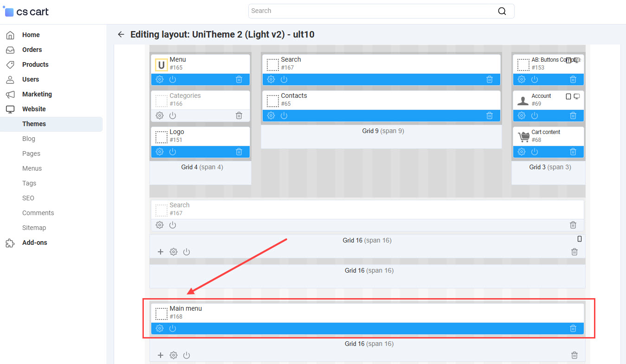Delete the greyed-out full-width Search #167 block
Image resolution: width=626 pixels, height=364 pixels.
pyautogui.click(x=573, y=225)
